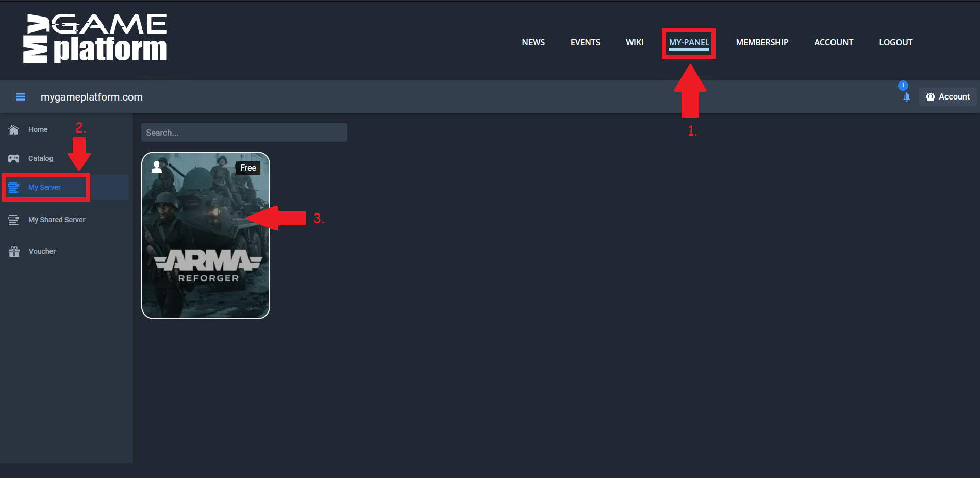The height and width of the screenshot is (478, 980).
Task: Click the Free label on the Arma card
Action: (248, 168)
